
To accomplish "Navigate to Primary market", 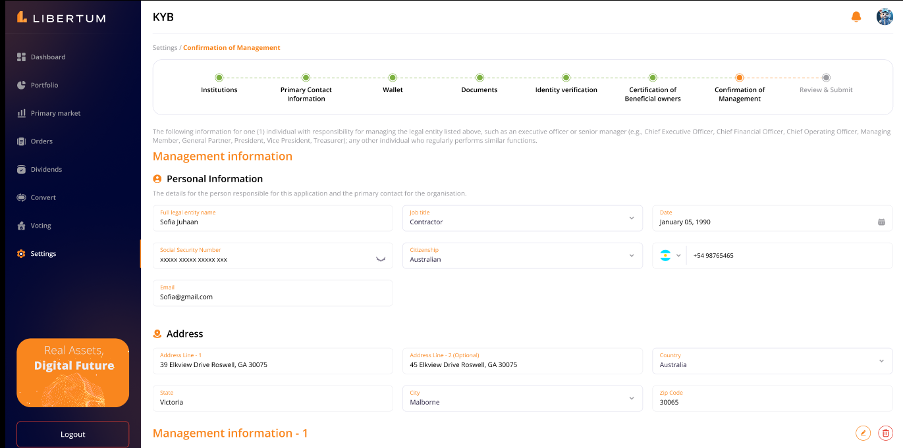I will 55,113.
